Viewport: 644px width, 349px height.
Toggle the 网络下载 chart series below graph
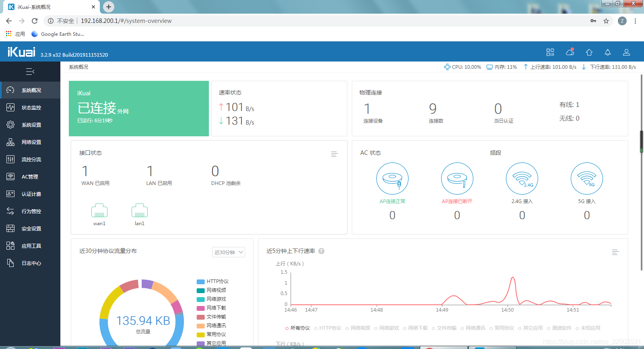[415, 328]
